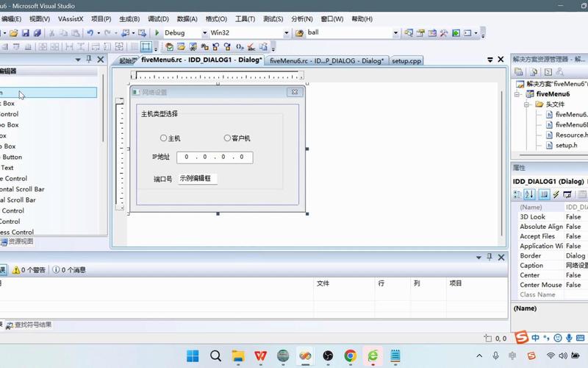Screen dimensions: 588x368
Task: Click first icon in Solution Explorer toolbar
Action: [519, 71]
